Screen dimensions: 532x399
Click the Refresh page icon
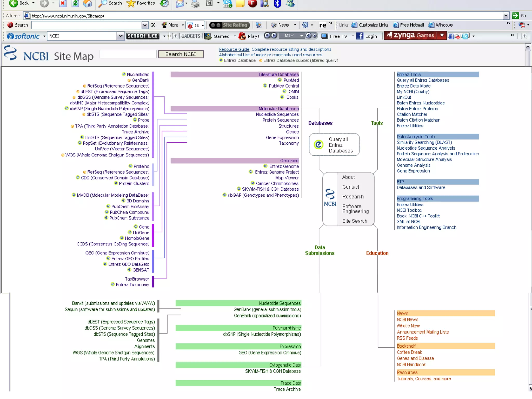75,3
